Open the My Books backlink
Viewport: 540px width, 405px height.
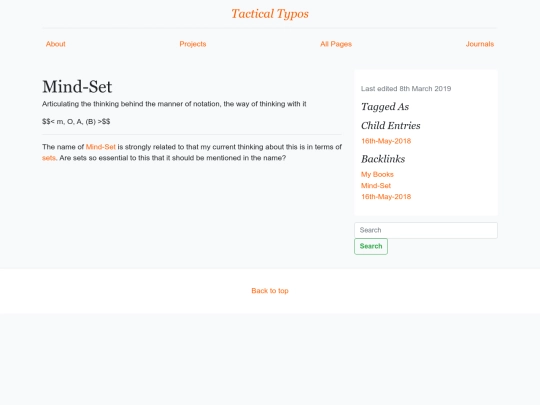pos(377,175)
